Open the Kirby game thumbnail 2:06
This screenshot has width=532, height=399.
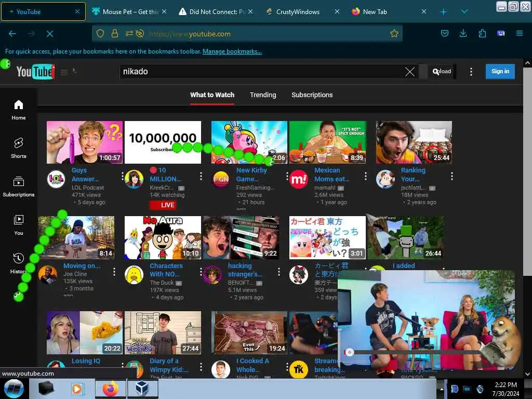click(249, 142)
